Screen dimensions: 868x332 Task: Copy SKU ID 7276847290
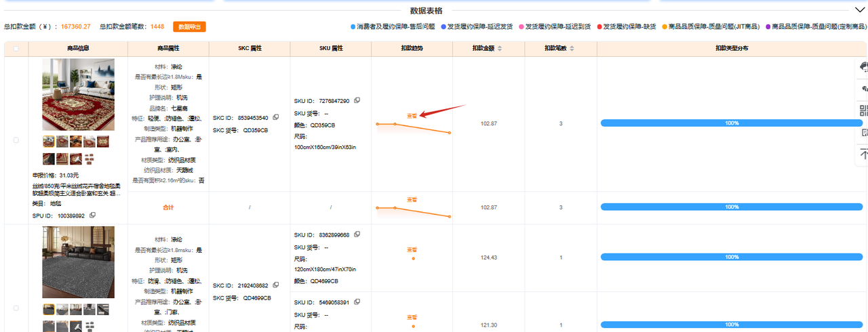coord(357,100)
